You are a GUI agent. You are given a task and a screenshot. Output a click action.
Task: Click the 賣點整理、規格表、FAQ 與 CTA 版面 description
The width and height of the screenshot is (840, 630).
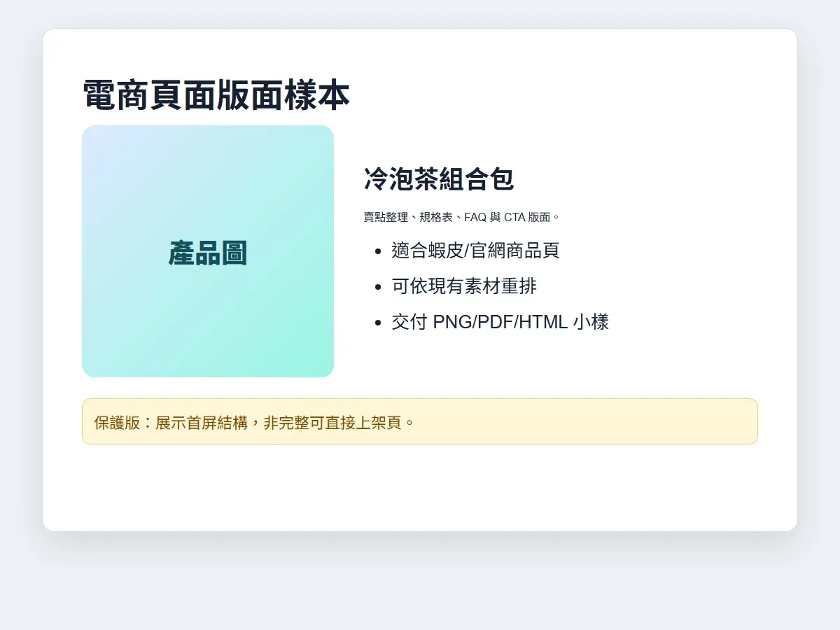click(x=462, y=217)
